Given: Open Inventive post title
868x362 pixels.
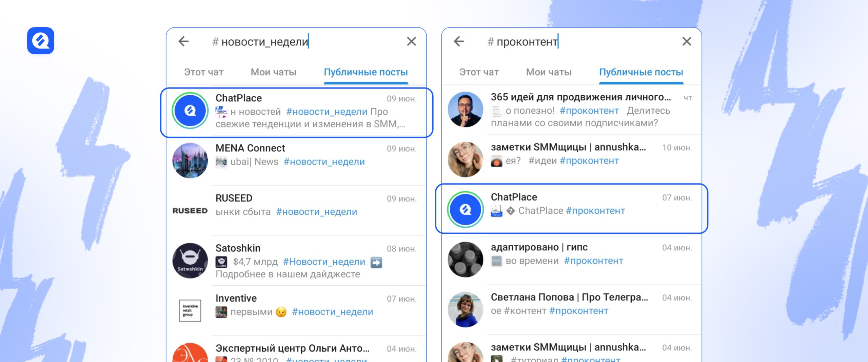Looking at the screenshot, I should (x=236, y=298).
